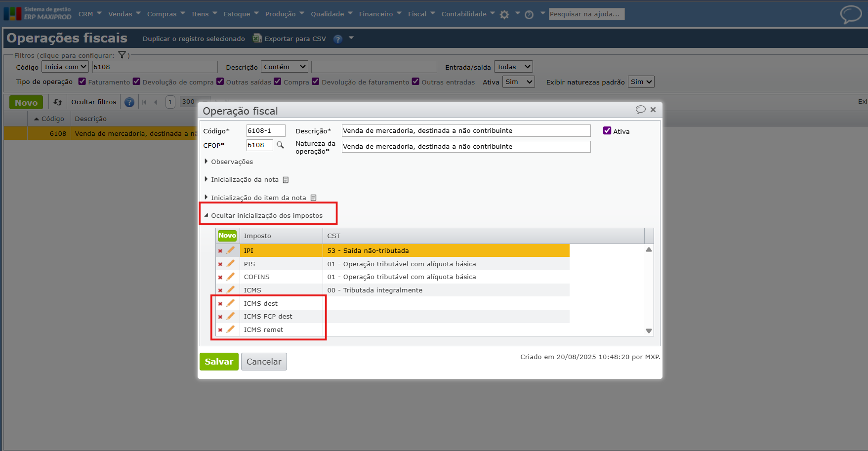Open the Compras menu

166,14
